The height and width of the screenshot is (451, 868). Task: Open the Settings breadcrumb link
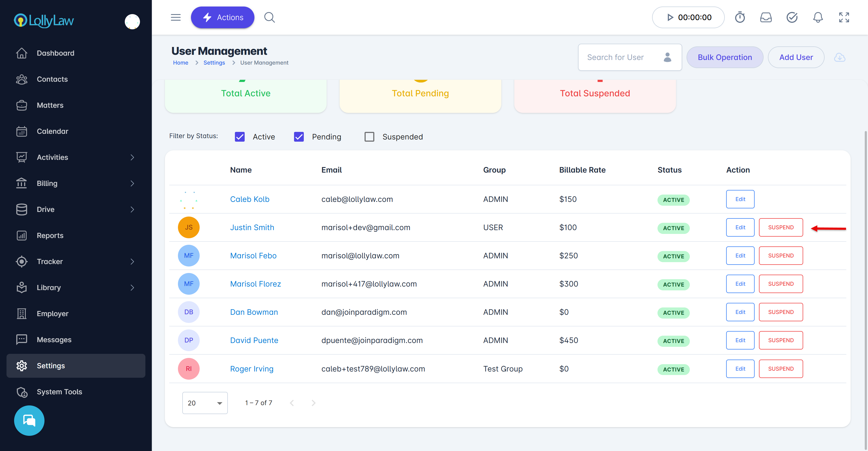point(214,63)
